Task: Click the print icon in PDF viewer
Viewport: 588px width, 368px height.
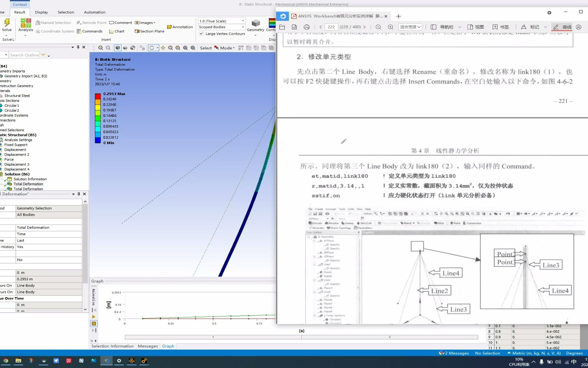Action: [x=307, y=27]
